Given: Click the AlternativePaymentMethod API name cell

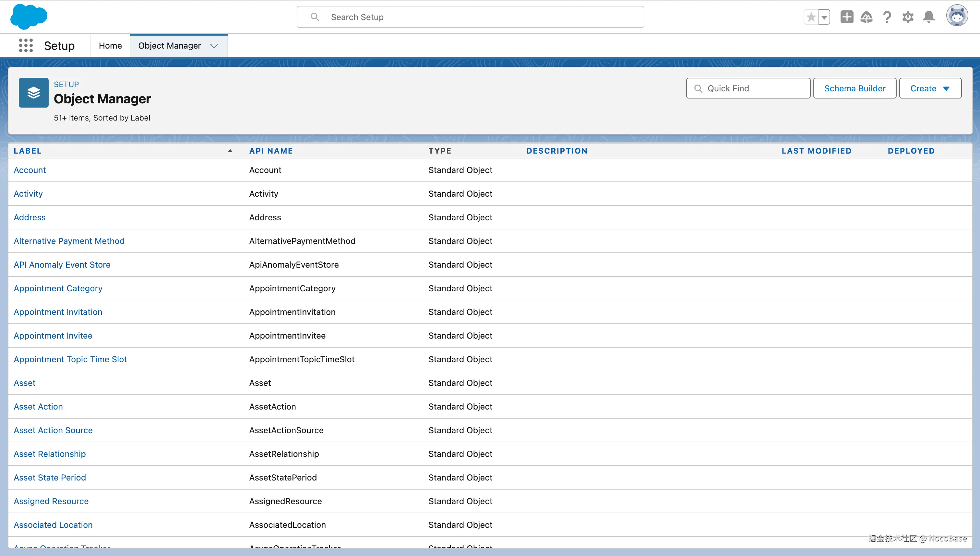Looking at the screenshot, I should [302, 241].
